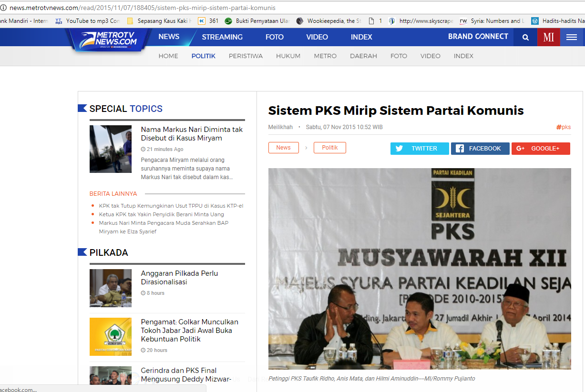Open the search magnifier in the blue navbar
The width and height of the screenshot is (585, 392).
(525, 37)
